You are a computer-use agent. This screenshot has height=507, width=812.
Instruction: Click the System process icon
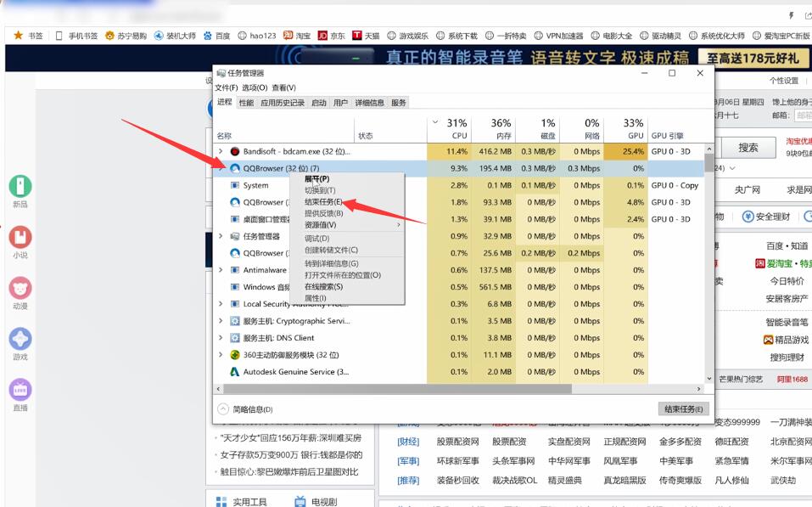tap(234, 185)
